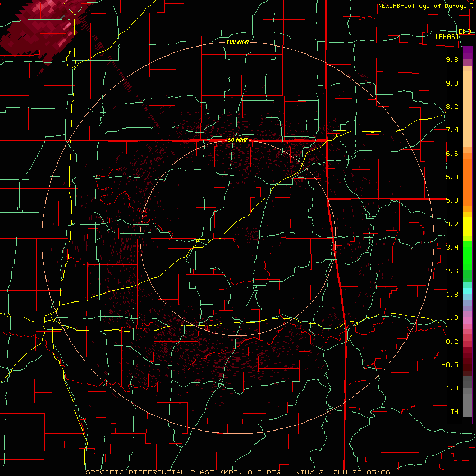The width and height of the screenshot is (476, 476).
Task: Pick the bright yellow segment of color bar
Action: 467,226
